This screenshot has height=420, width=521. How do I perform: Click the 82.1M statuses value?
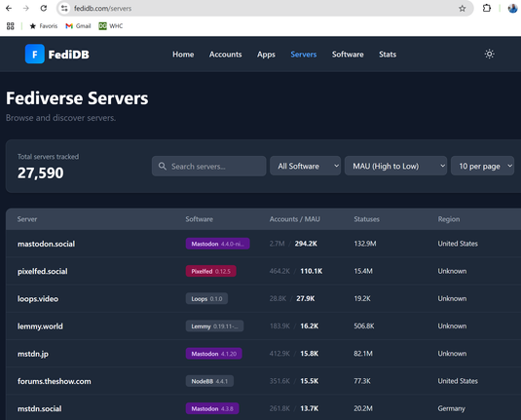pos(363,354)
